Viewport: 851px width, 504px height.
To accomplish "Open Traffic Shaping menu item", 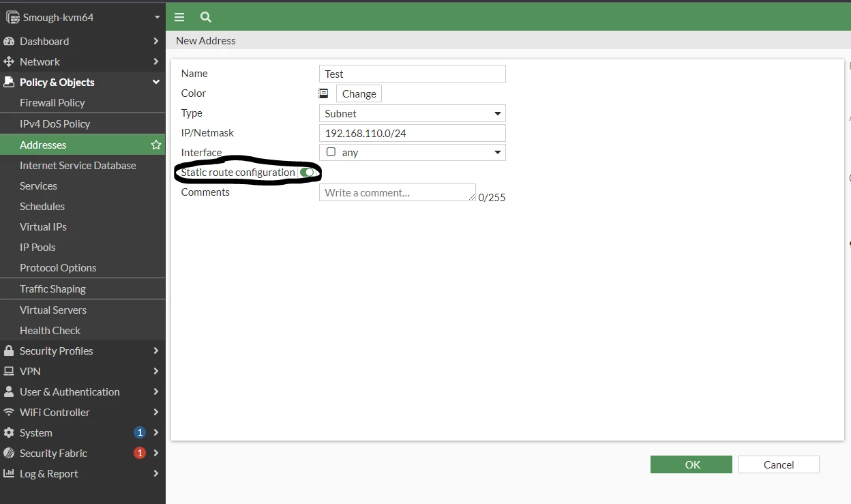I will tap(83, 288).
